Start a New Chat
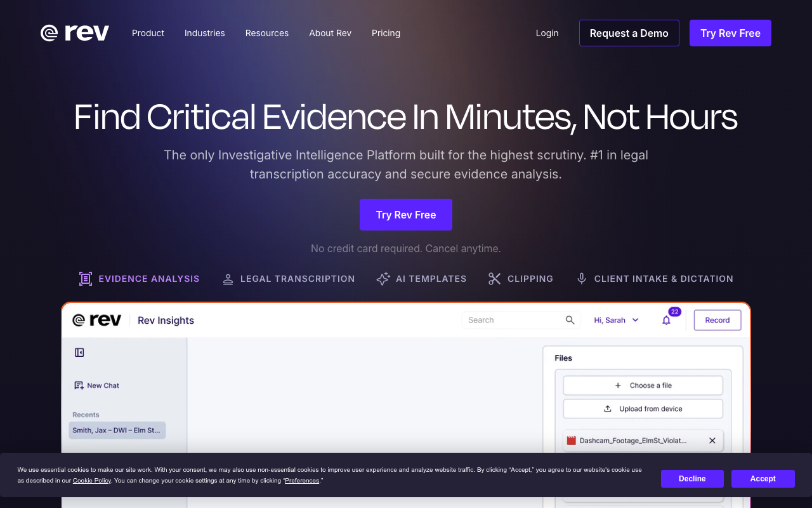This screenshot has height=508, width=812. point(96,385)
